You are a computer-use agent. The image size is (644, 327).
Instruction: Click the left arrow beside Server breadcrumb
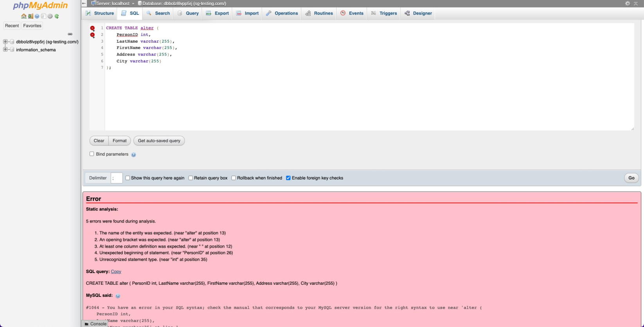[84, 4]
